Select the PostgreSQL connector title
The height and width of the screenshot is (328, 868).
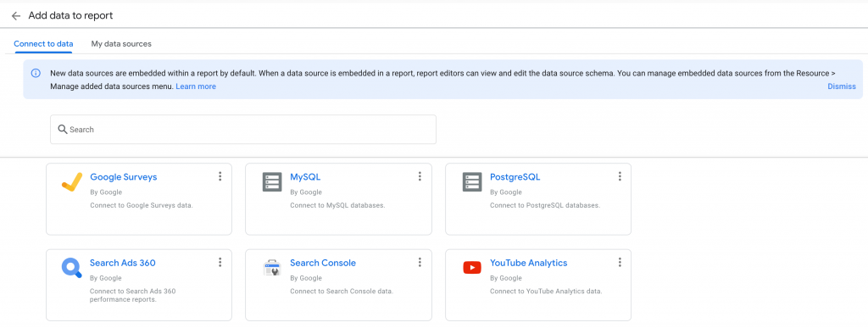pos(515,177)
